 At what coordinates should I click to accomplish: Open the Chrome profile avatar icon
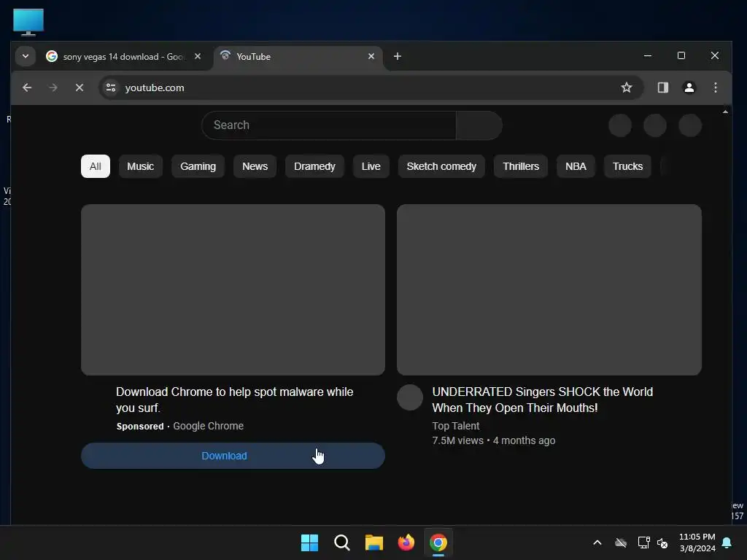(x=689, y=87)
